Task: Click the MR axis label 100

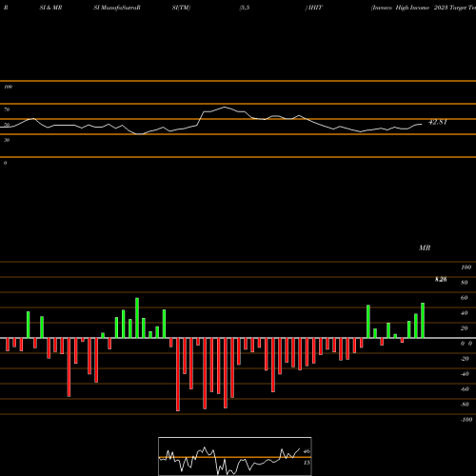Action: (x=466, y=268)
